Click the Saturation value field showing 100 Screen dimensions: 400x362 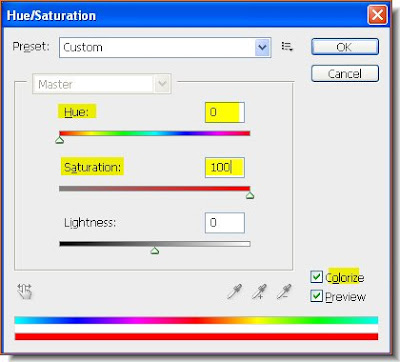click(225, 167)
